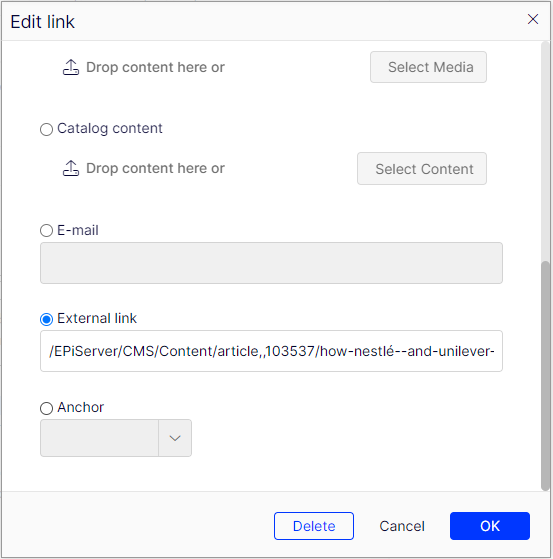Image resolution: width=553 pixels, height=559 pixels.
Task: Click the dialog's vertical scrollbar thumb
Action: [x=545, y=376]
